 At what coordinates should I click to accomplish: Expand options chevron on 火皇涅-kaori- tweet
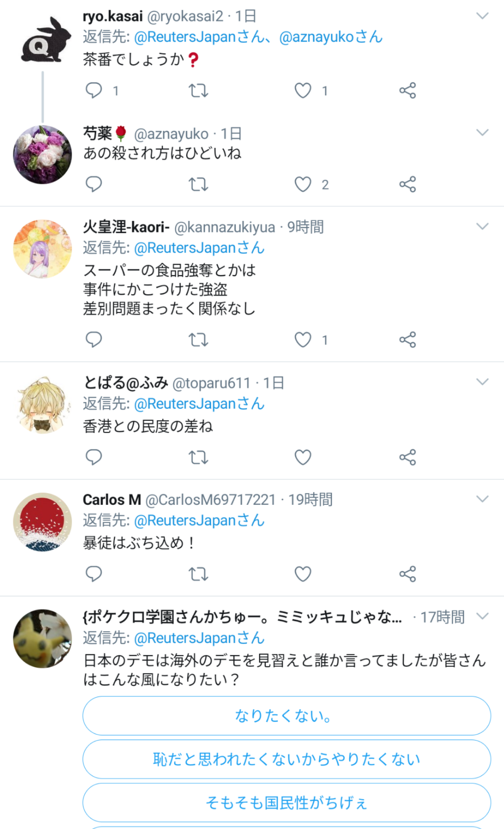[482, 227]
